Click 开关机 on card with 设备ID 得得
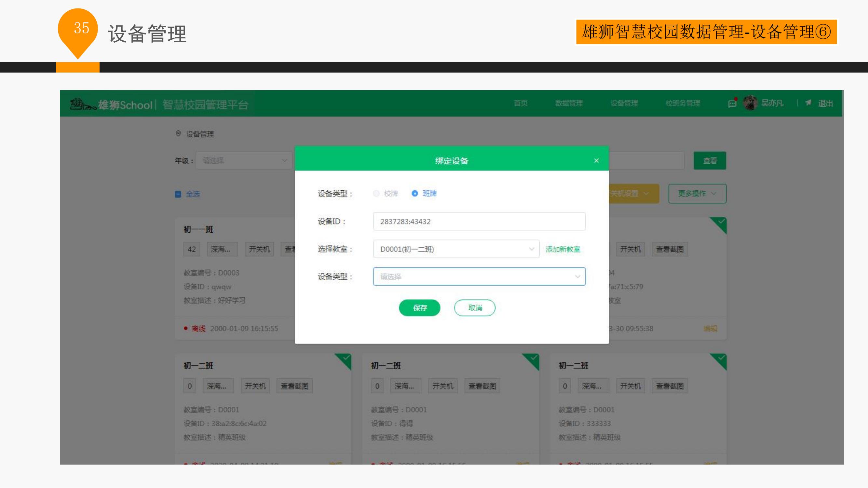This screenshot has height=488, width=868. tap(443, 386)
